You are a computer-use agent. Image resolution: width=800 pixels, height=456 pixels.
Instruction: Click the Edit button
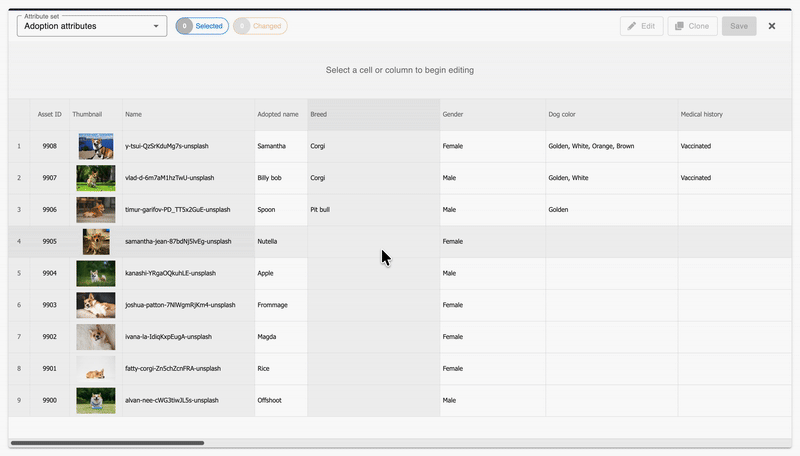point(641,26)
